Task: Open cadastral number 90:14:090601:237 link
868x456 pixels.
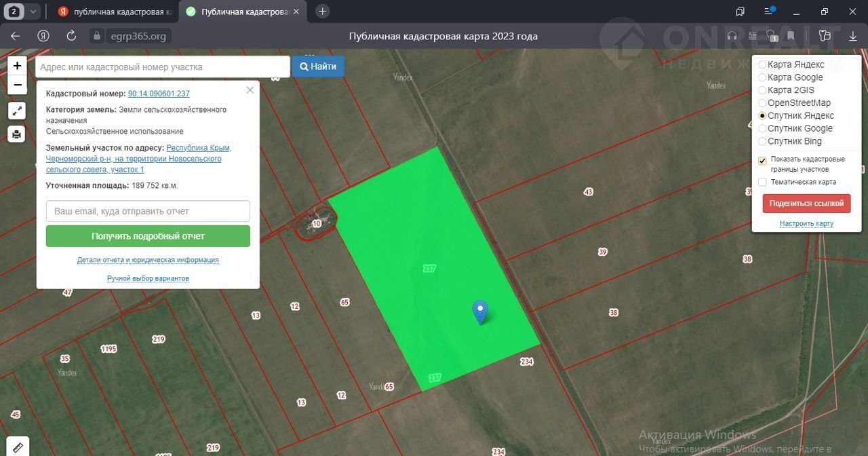Action: [159, 94]
